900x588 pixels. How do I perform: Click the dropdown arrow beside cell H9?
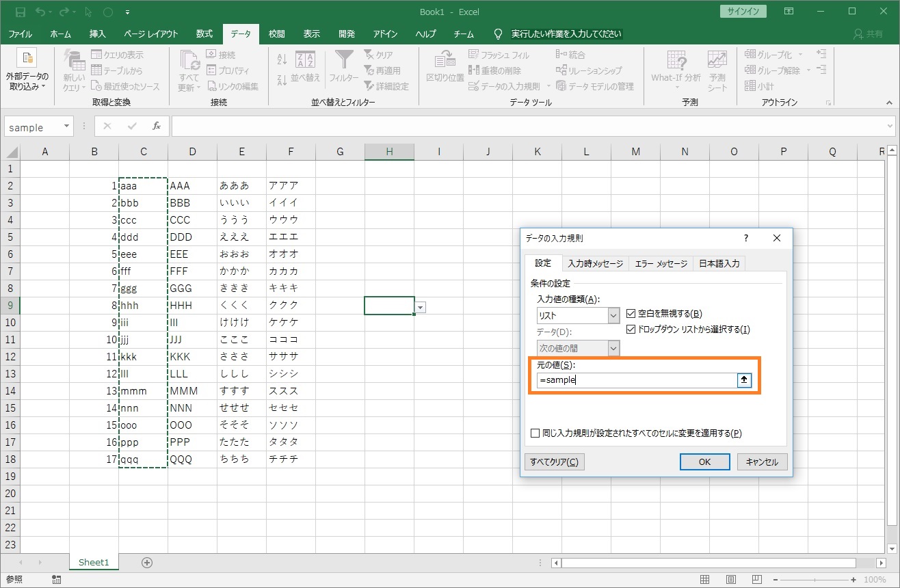pyautogui.click(x=421, y=308)
